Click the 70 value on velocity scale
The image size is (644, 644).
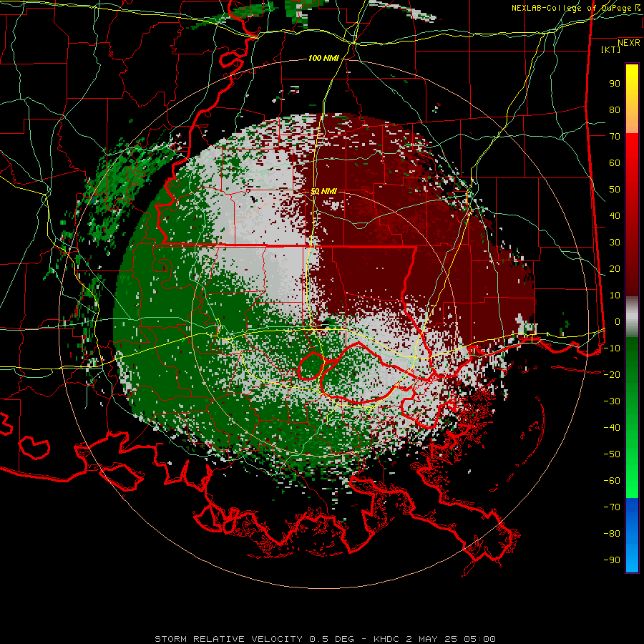[615, 137]
